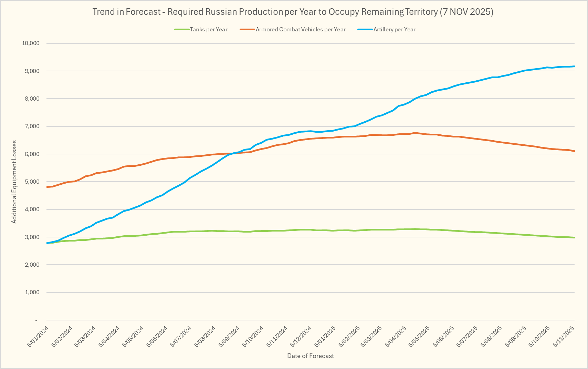
Task: Click the green legend line swatch for Tanks
Action: (x=182, y=30)
